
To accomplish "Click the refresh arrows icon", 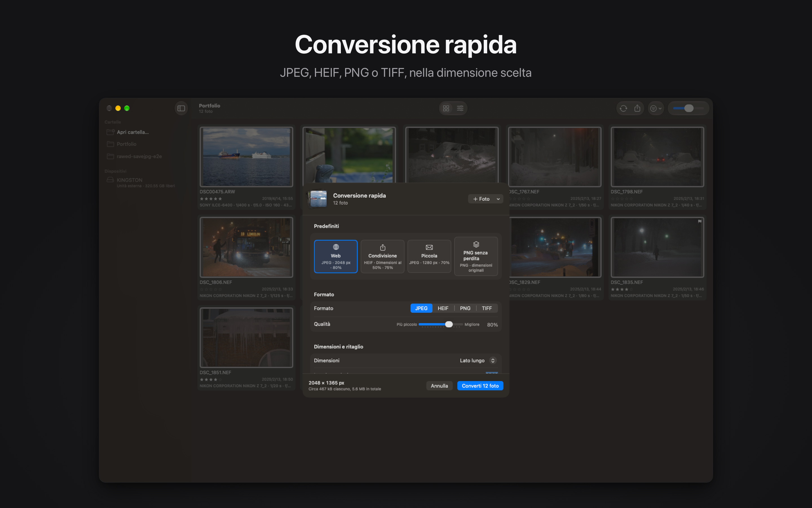I will coord(623,108).
